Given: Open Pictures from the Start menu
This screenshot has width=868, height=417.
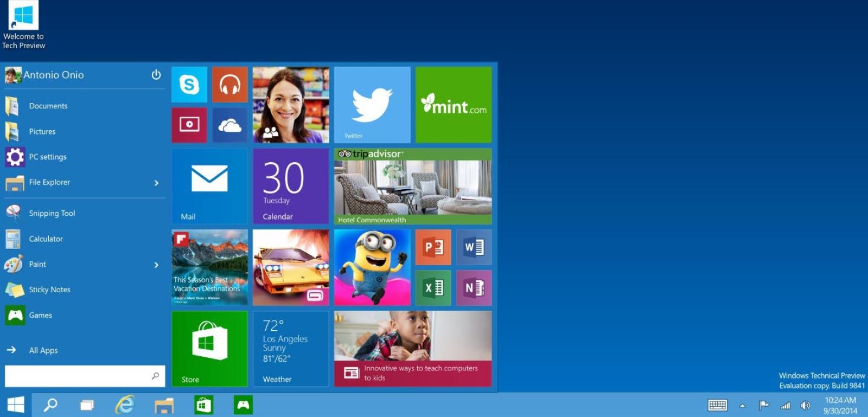Looking at the screenshot, I should click(x=85, y=131).
